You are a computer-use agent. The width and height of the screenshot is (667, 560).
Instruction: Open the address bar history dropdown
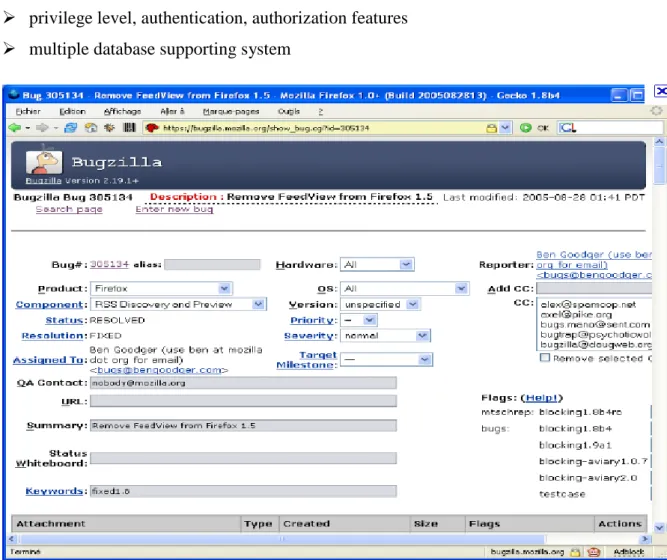coord(505,128)
